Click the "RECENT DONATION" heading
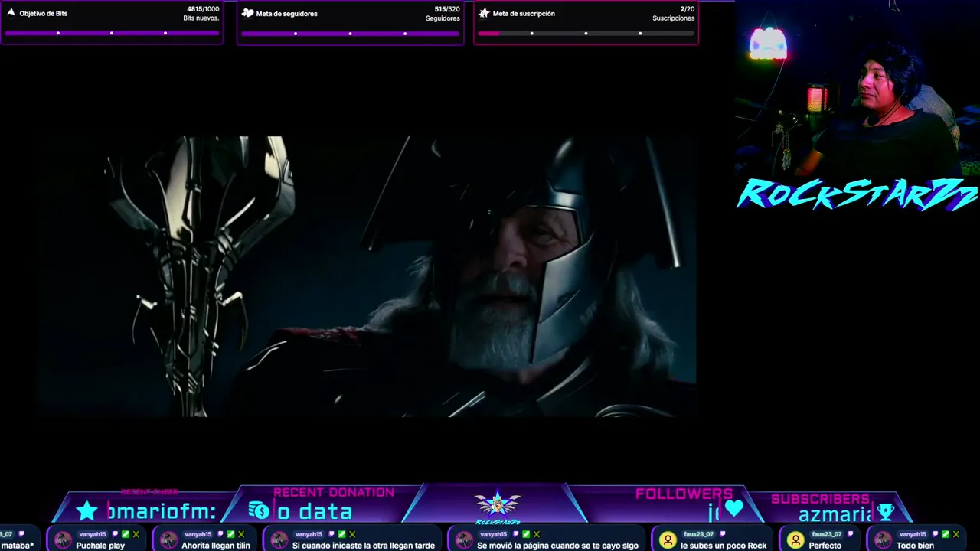This screenshot has width=980, height=551. 334,493
